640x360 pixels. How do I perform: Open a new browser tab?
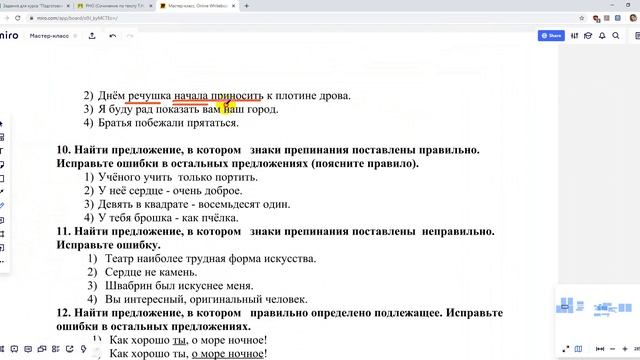247,6
